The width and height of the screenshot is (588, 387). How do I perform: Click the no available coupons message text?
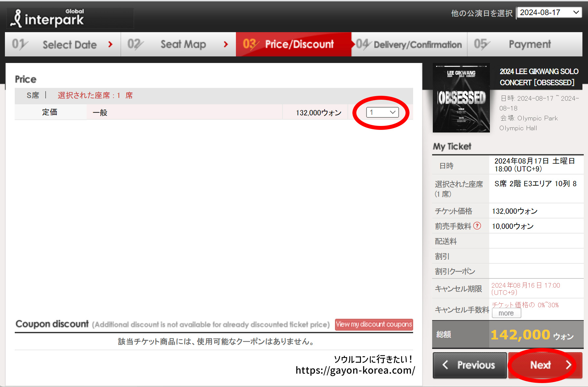click(217, 341)
